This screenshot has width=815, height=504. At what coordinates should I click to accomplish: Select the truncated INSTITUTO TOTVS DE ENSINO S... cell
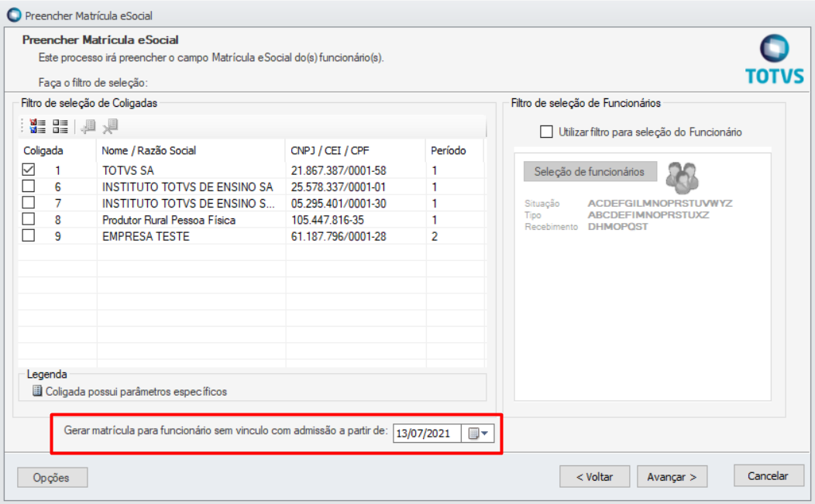[191, 203]
